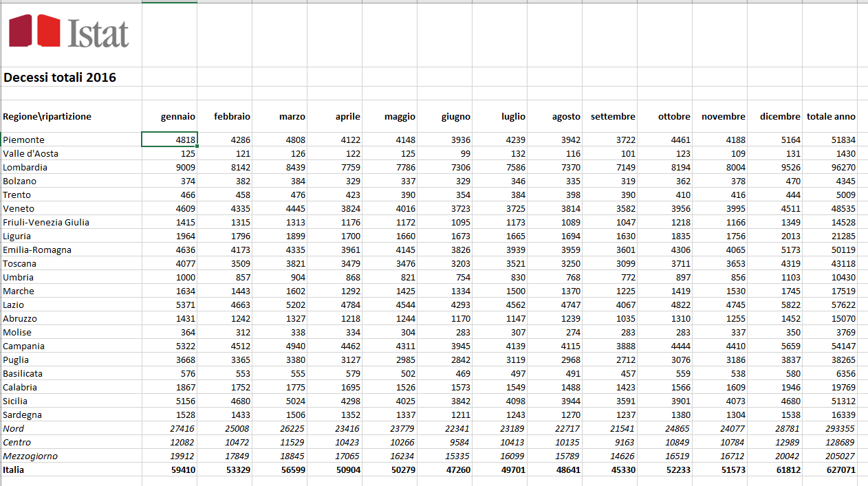Select Nord totale anno cell 293355
The width and height of the screenshot is (868, 486).
point(829,428)
